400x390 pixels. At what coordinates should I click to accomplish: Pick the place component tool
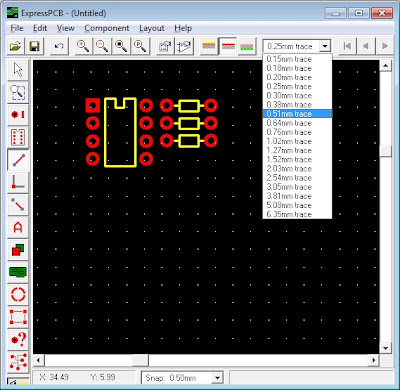coord(18,137)
